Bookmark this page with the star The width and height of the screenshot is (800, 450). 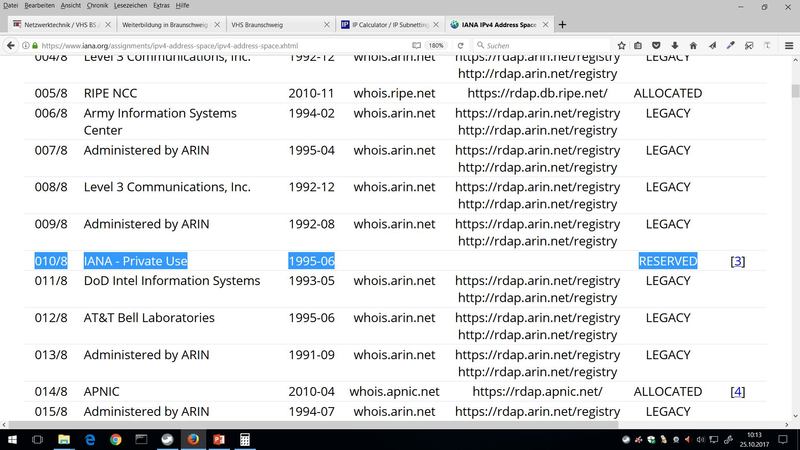pos(621,45)
